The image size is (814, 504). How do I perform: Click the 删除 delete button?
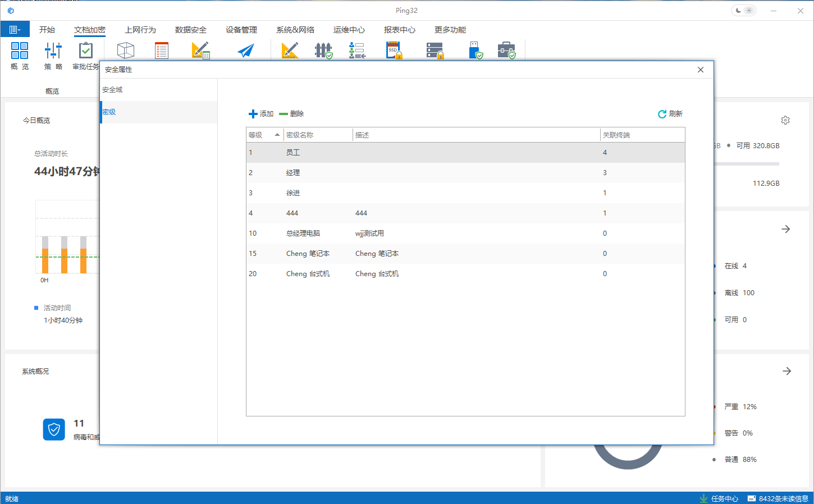pyautogui.click(x=291, y=114)
